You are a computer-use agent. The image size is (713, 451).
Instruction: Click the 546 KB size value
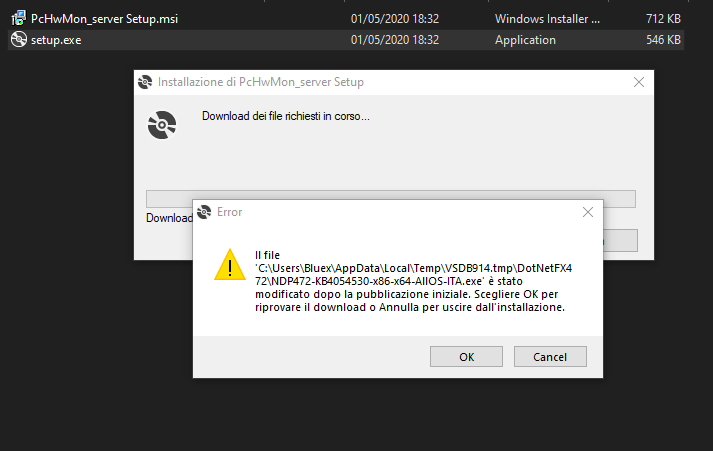coord(663,40)
